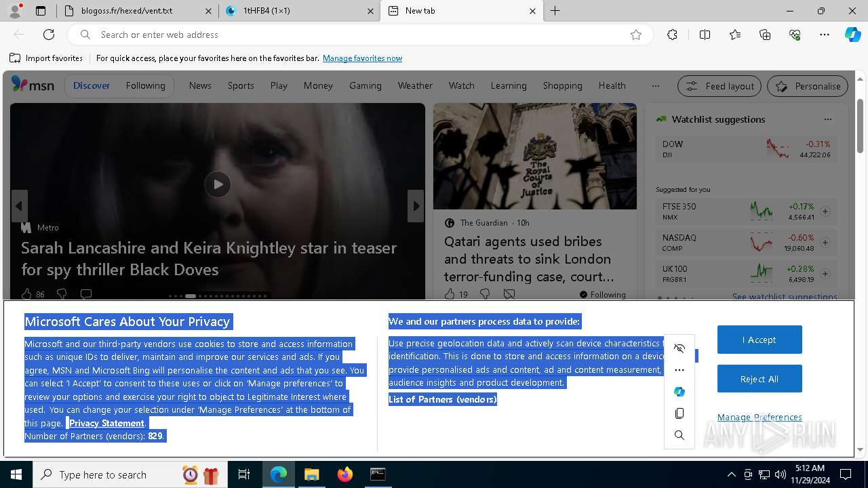Open the Copilot sidebar icon
The image size is (868, 488).
tap(852, 35)
